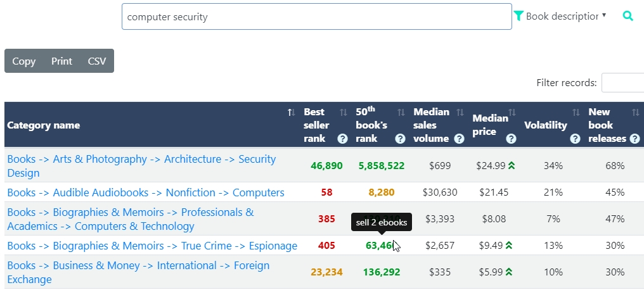Click the Filter records input box
Viewport: 644px width, 290px height.
click(x=622, y=83)
